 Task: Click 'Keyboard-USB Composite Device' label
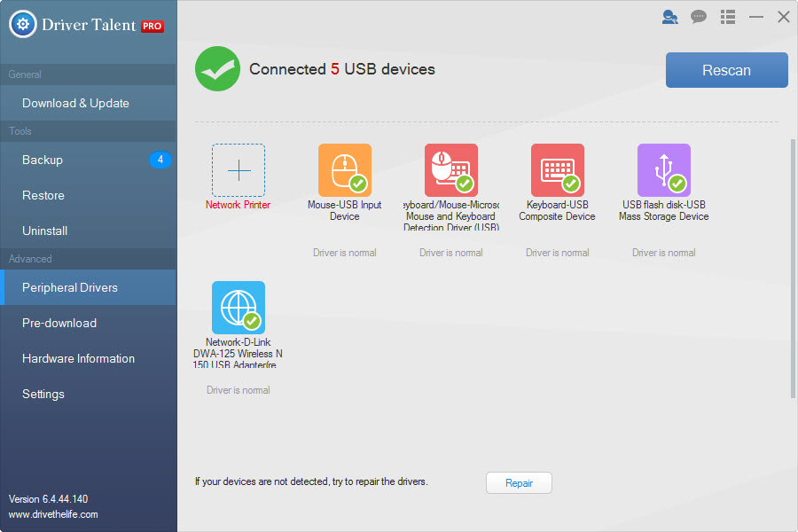[558, 210]
